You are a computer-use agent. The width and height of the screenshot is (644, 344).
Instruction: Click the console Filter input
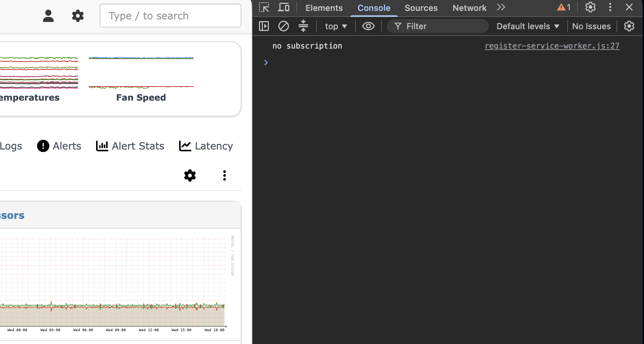(x=438, y=26)
